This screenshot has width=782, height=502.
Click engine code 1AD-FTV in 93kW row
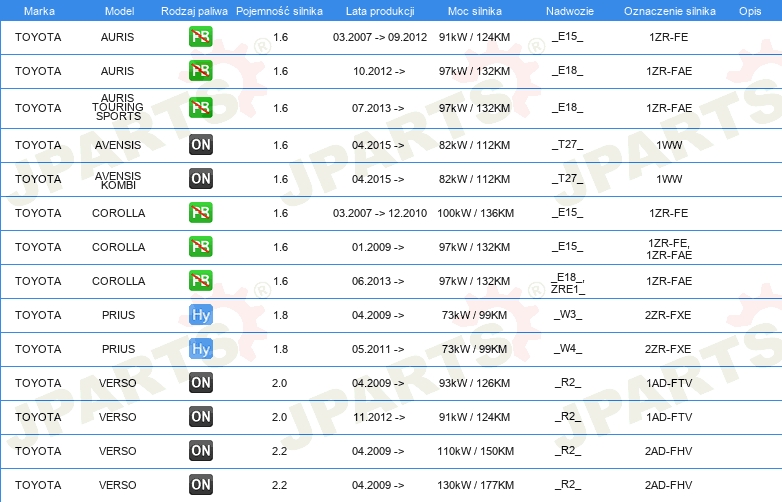click(669, 383)
